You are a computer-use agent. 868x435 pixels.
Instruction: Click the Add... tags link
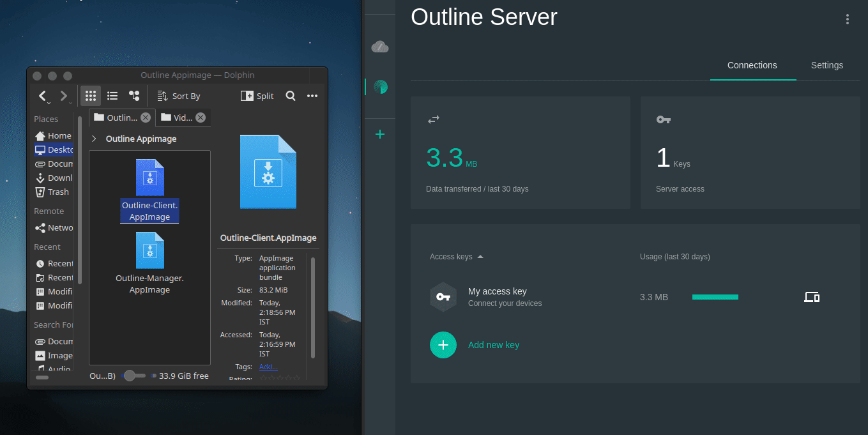tap(268, 366)
